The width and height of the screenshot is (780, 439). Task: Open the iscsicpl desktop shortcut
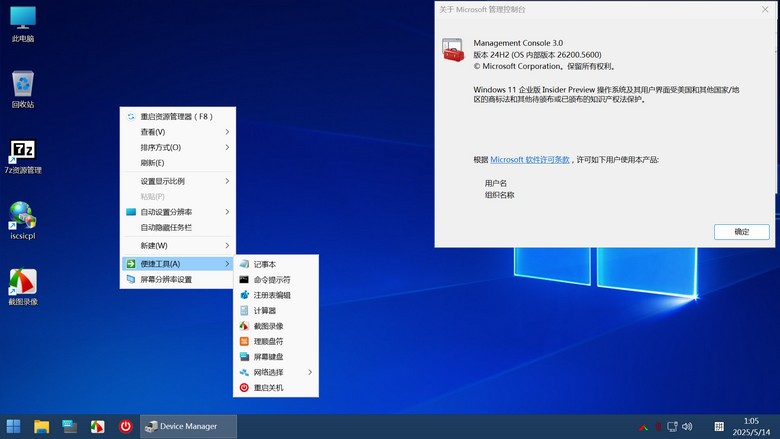coord(23,221)
